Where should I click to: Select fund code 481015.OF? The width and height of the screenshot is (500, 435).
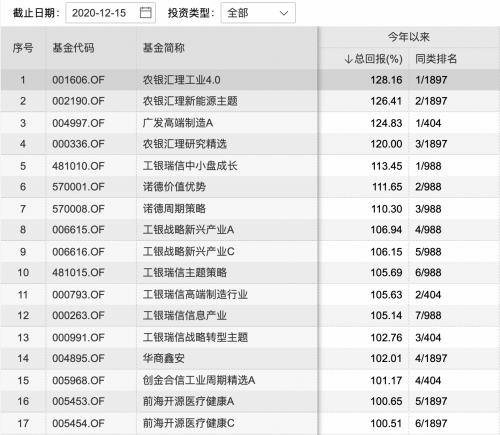[x=78, y=273]
